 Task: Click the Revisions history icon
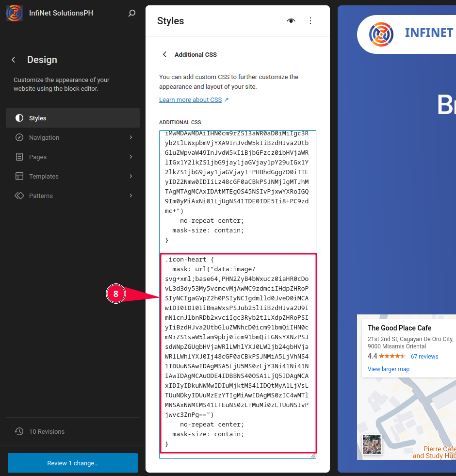[x=19, y=431]
